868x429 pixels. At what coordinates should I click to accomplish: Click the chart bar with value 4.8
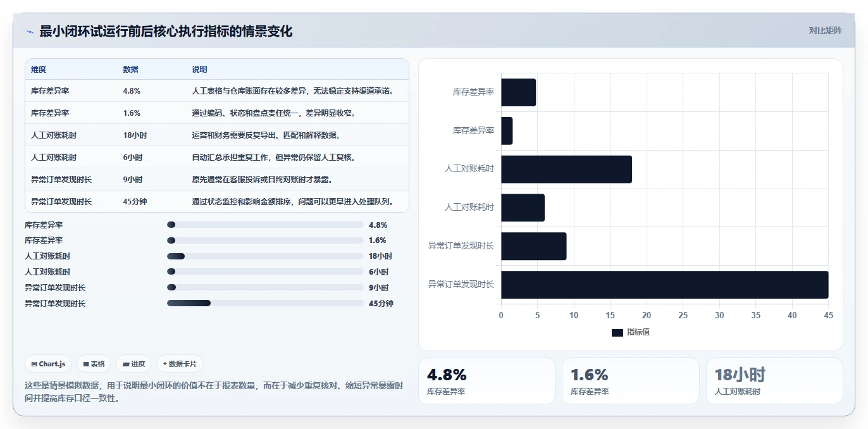coord(518,92)
